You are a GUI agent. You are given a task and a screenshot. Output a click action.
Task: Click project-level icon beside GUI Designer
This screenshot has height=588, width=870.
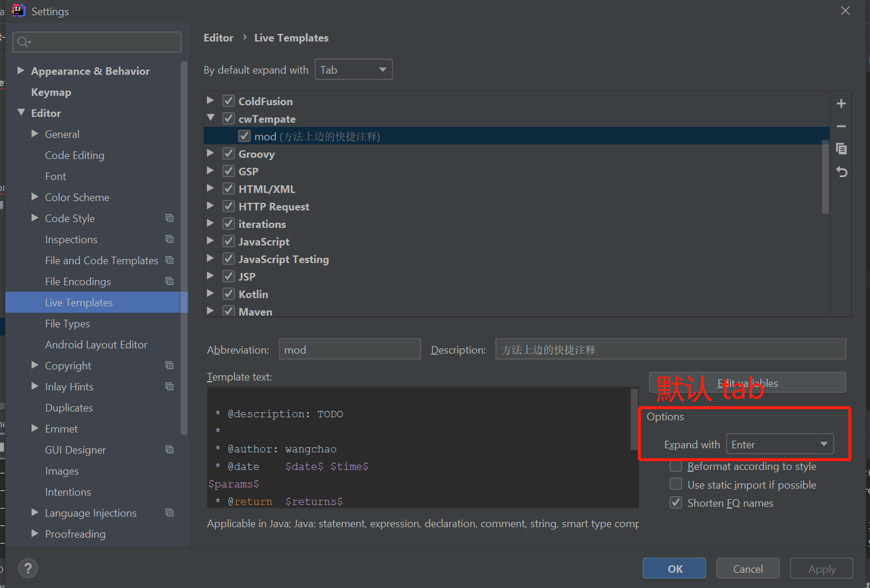(170, 449)
